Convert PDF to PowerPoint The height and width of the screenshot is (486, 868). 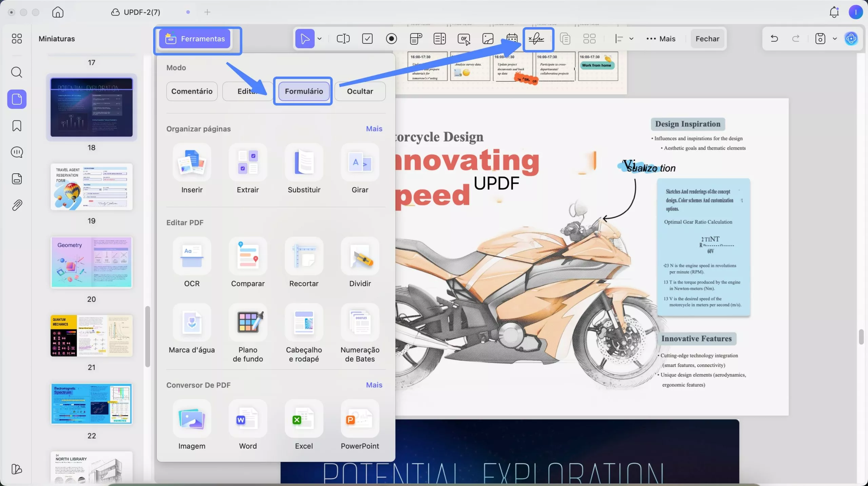pyautogui.click(x=360, y=425)
